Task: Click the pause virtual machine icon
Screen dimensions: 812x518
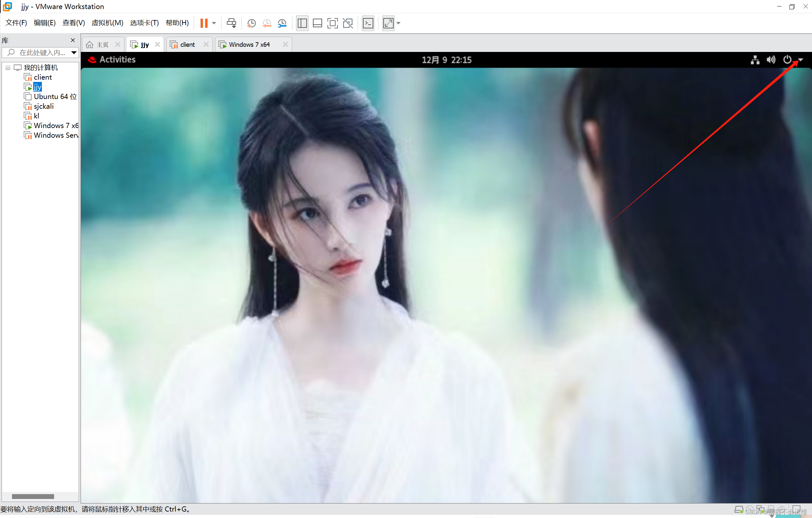Action: pyautogui.click(x=204, y=23)
